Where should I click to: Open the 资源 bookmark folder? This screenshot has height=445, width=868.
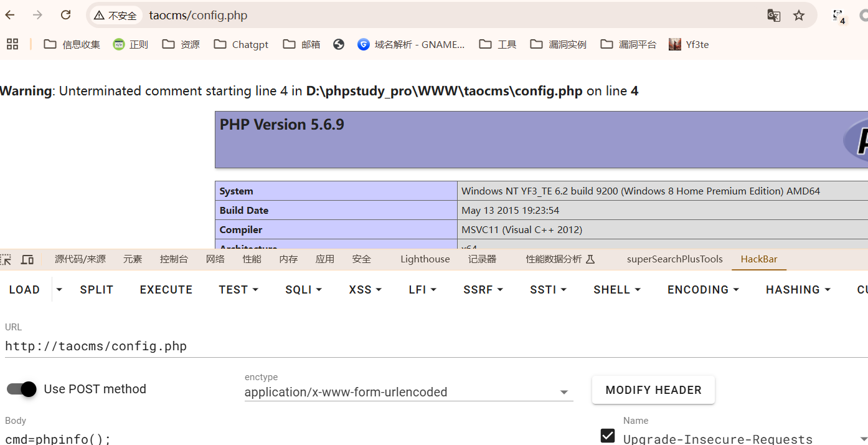181,44
